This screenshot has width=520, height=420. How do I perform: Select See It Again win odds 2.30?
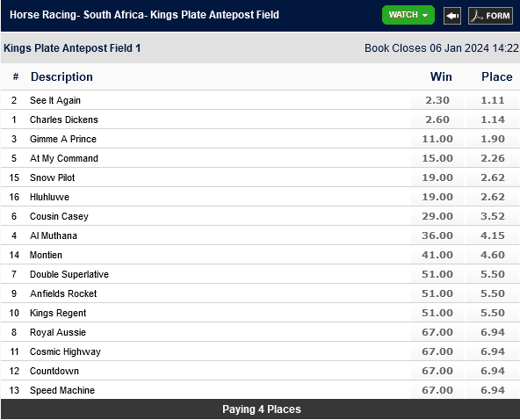[437, 100]
